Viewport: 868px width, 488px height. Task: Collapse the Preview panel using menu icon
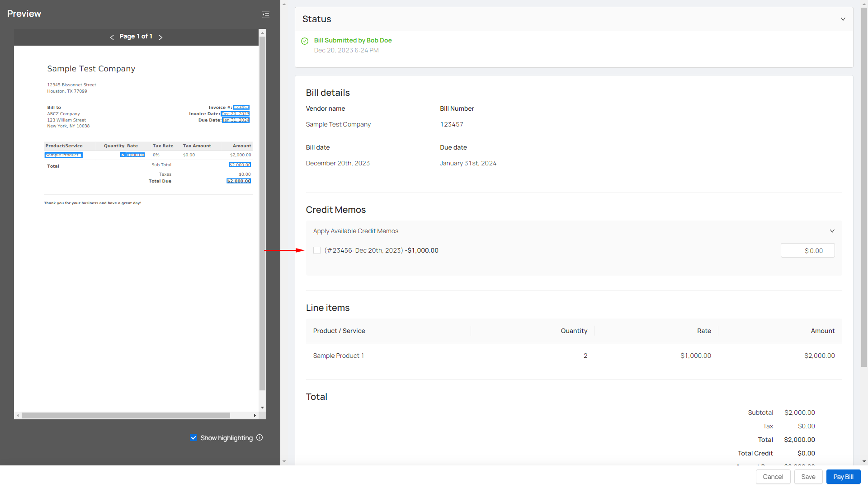(x=266, y=14)
